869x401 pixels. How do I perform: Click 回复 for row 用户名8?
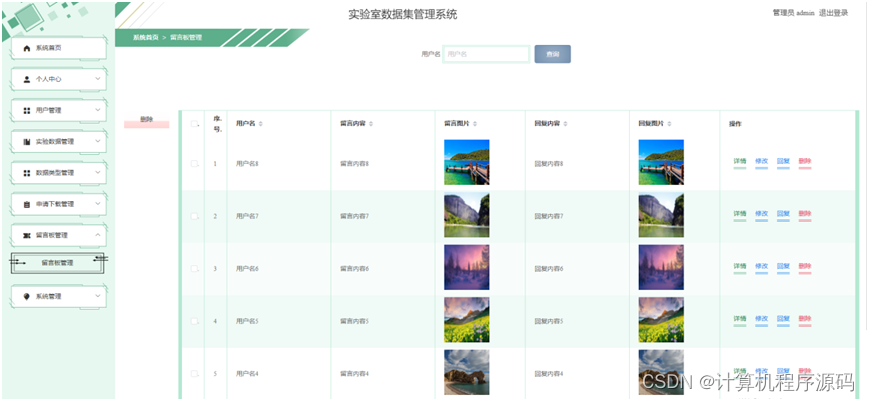tap(783, 162)
